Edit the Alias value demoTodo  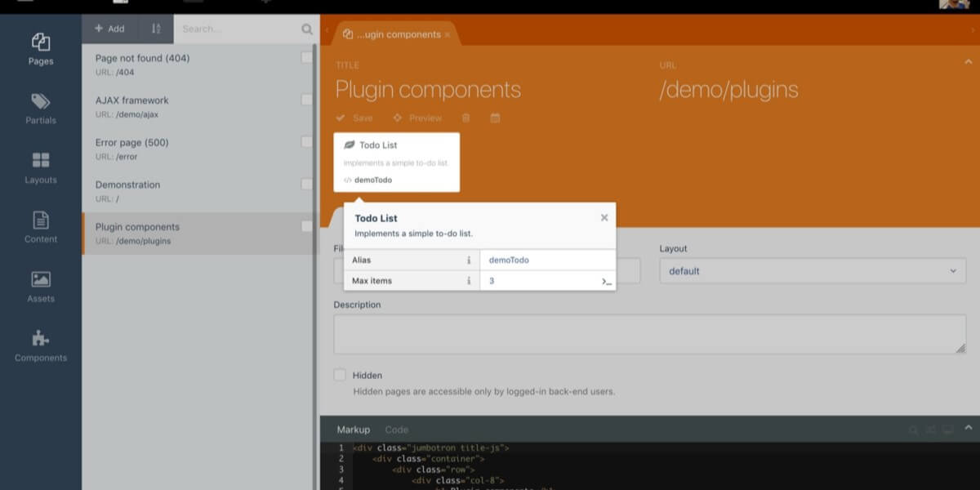[x=547, y=260]
